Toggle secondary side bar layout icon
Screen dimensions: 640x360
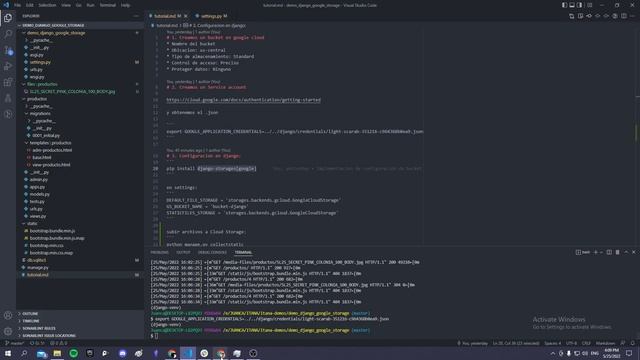click(x=580, y=5)
